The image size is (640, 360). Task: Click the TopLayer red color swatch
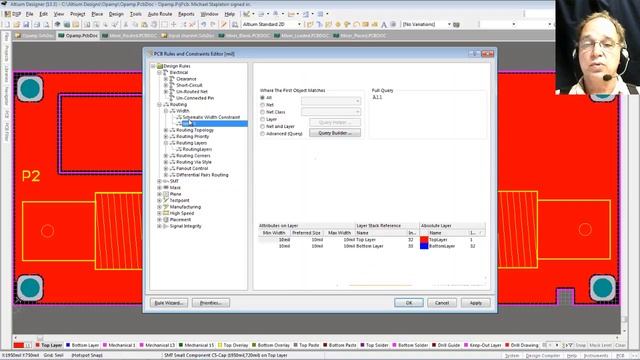[424, 240]
